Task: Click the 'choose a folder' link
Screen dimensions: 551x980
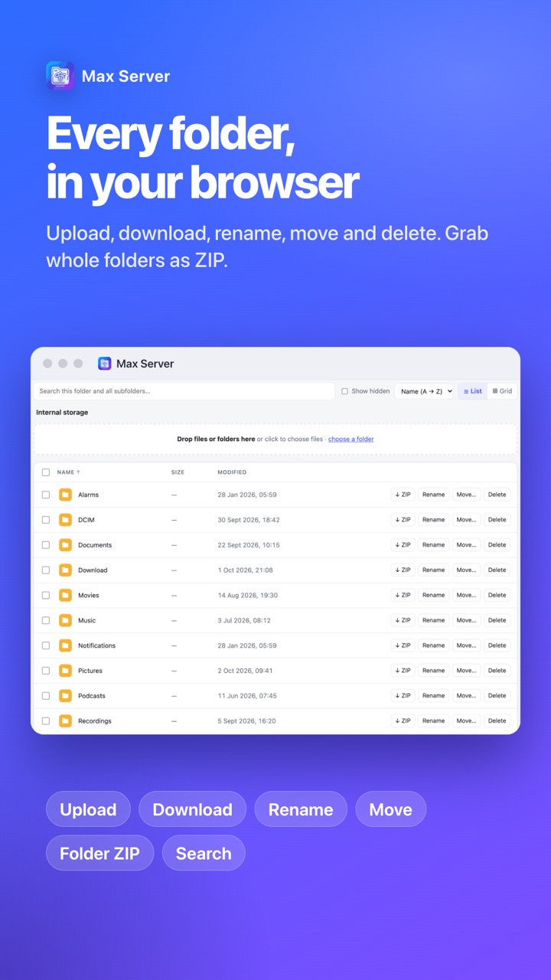Action: coord(351,439)
